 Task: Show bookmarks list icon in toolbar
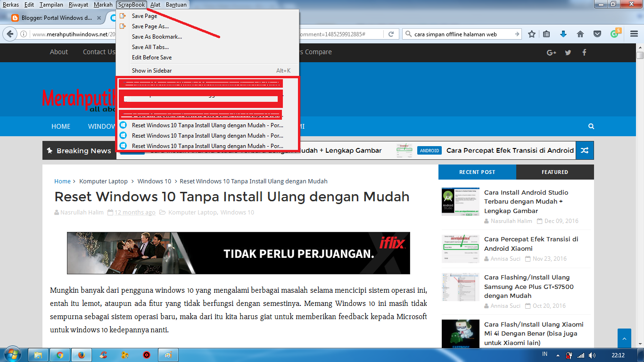tap(546, 34)
